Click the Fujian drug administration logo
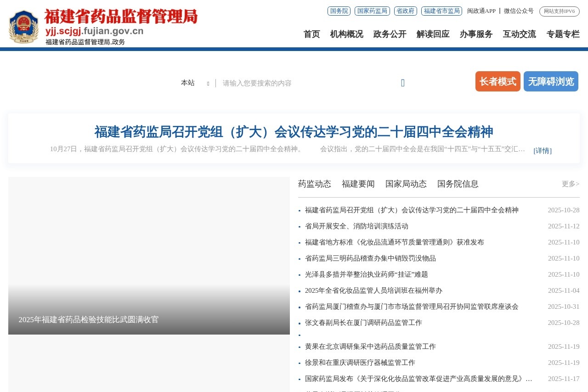588x392 pixels. tap(103, 27)
